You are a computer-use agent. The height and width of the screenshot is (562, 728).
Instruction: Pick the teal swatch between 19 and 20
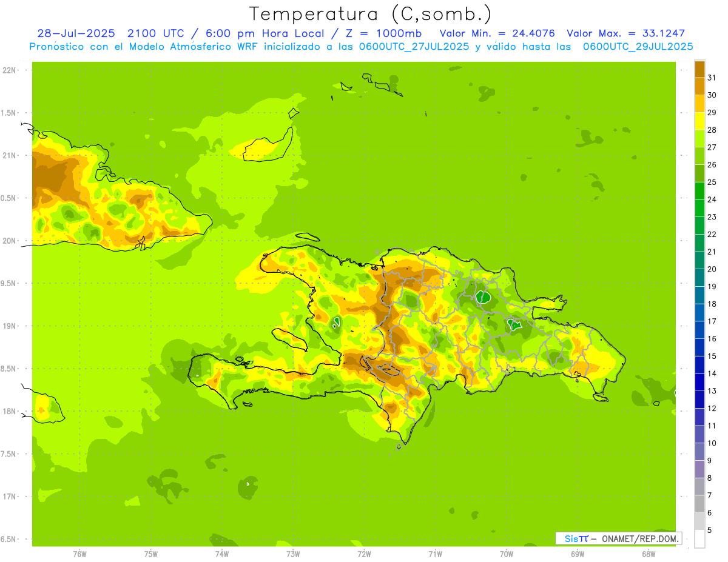coord(699,278)
